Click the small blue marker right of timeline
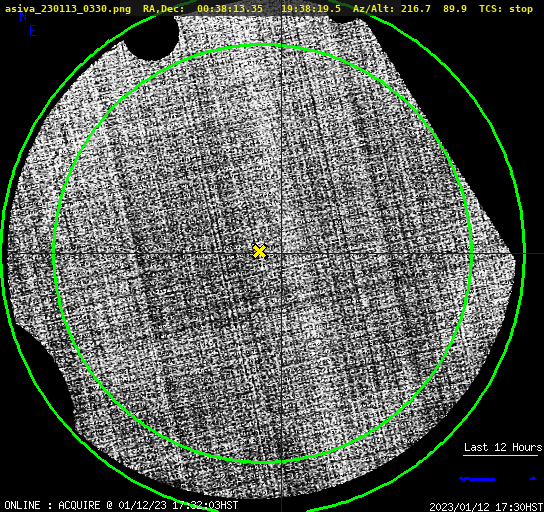This screenshot has width=544, height=512. [533, 479]
